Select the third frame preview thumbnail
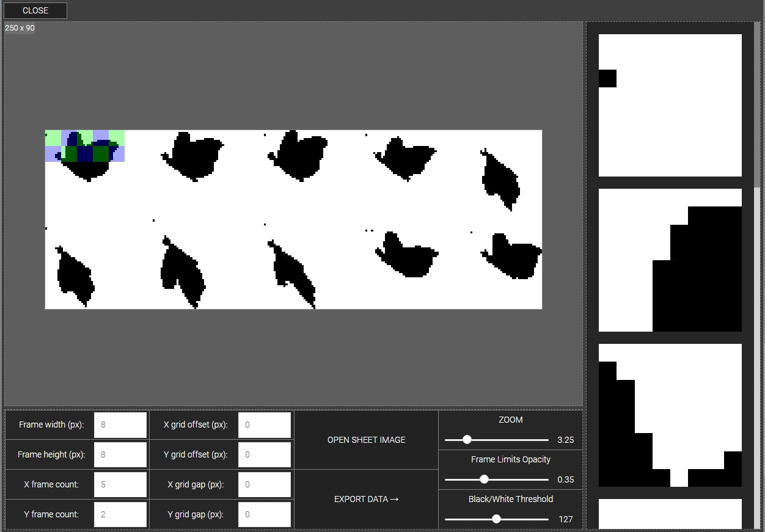 [670, 415]
